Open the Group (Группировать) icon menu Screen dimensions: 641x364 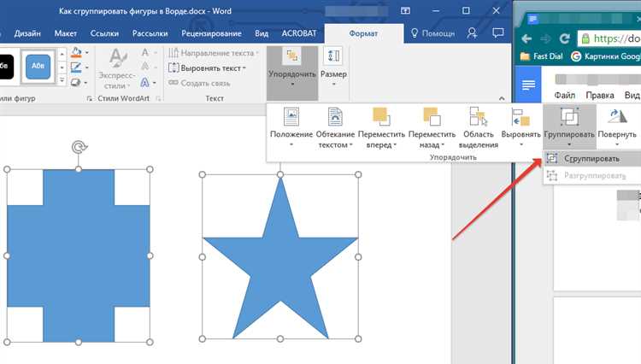(x=569, y=127)
